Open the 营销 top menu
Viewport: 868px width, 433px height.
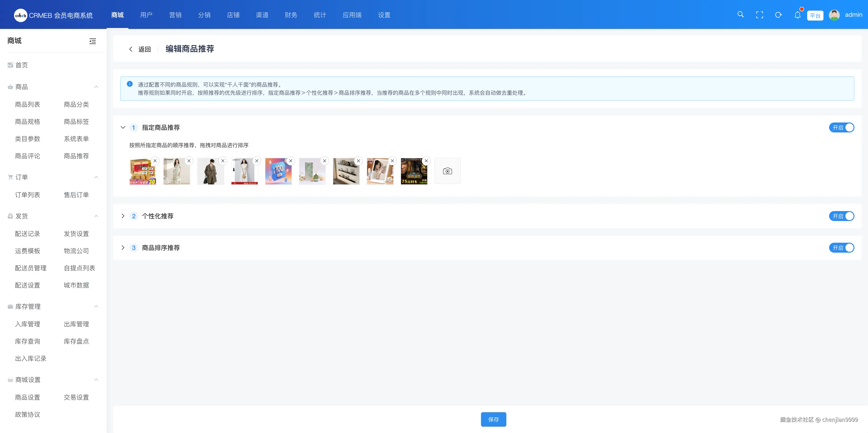175,15
